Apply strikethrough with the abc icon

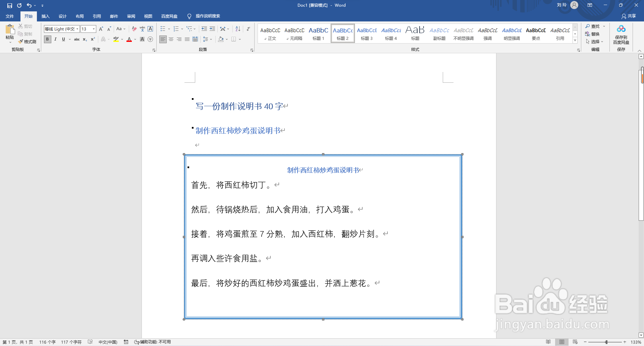pos(77,39)
